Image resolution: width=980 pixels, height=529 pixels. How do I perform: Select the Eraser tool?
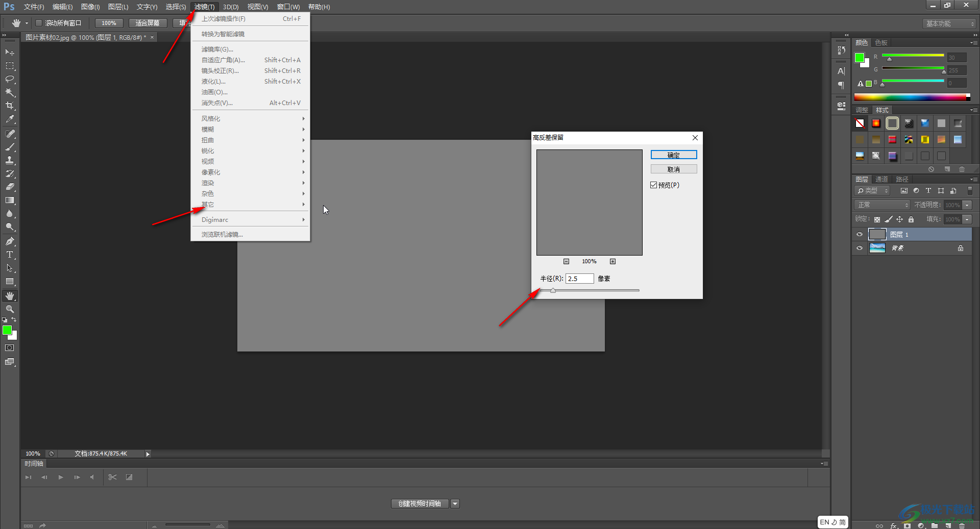(10, 187)
